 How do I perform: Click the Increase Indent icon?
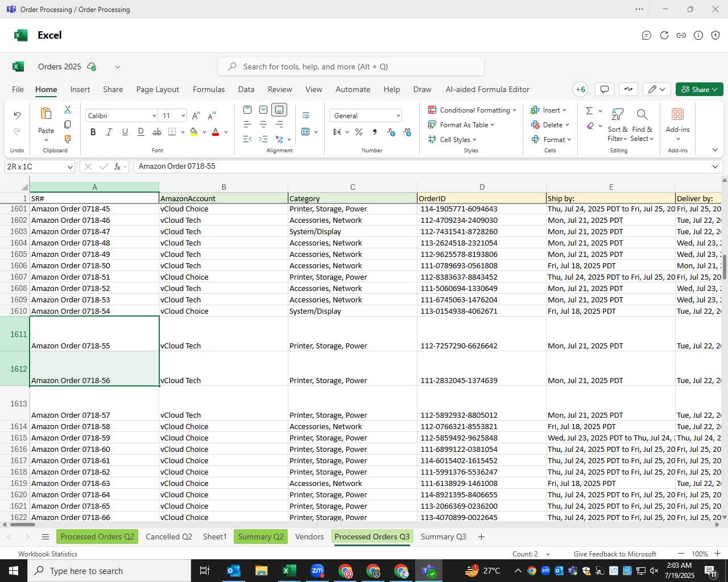[263, 139]
